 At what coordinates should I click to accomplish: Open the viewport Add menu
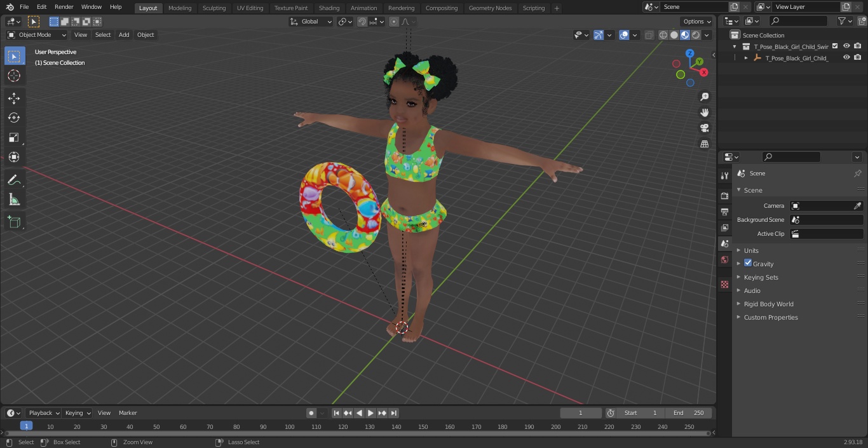pyautogui.click(x=124, y=35)
